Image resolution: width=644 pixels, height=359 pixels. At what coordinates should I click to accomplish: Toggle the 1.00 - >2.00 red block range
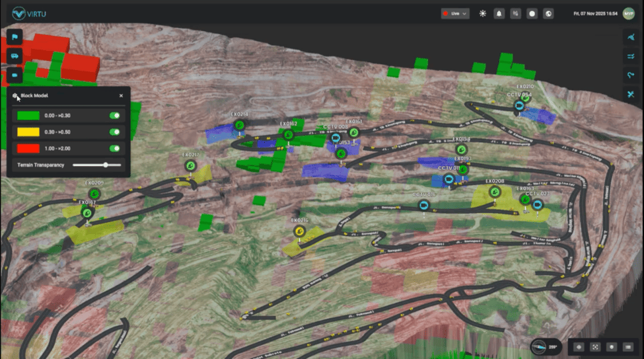coord(115,148)
